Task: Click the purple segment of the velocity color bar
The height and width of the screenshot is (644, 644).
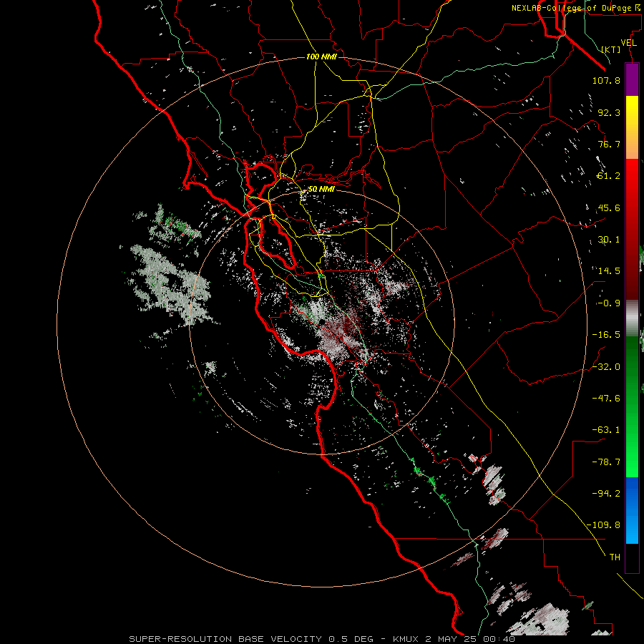Action: point(632,79)
